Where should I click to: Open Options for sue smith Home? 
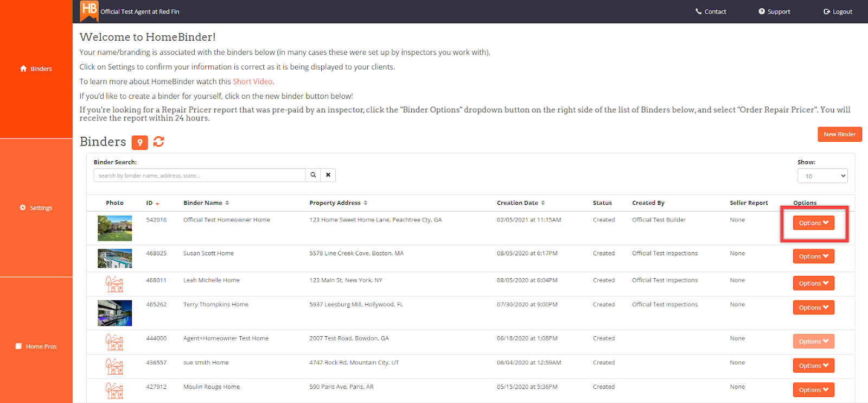813,366
